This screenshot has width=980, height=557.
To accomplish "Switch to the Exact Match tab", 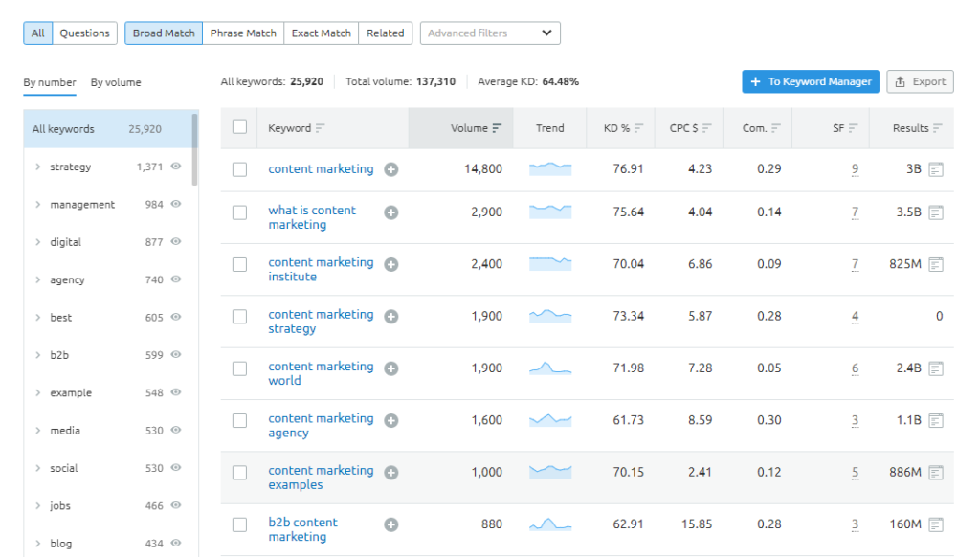I will click(321, 33).
